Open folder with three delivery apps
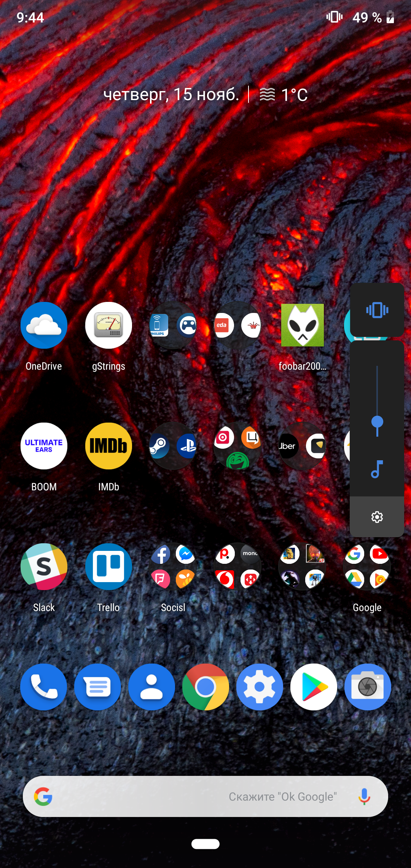The image size is (411, 868). coord(238,446)
